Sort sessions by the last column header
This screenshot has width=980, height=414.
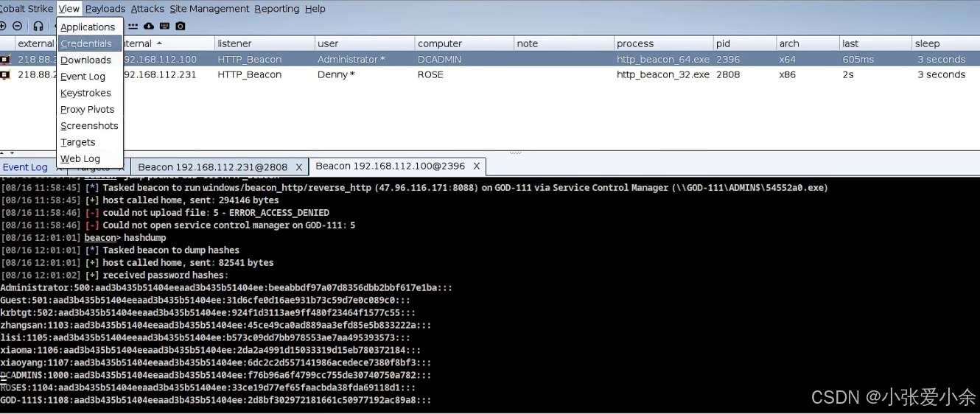coord(875,43)
